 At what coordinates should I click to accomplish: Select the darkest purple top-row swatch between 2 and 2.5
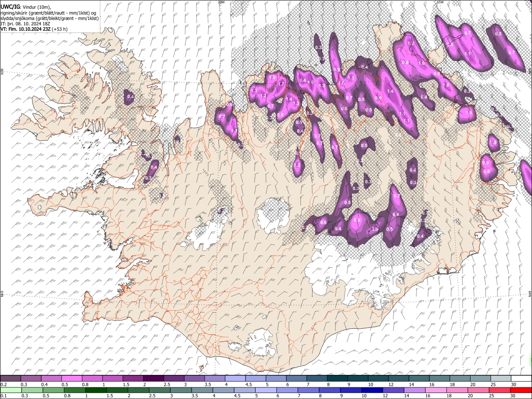point(154,378)
